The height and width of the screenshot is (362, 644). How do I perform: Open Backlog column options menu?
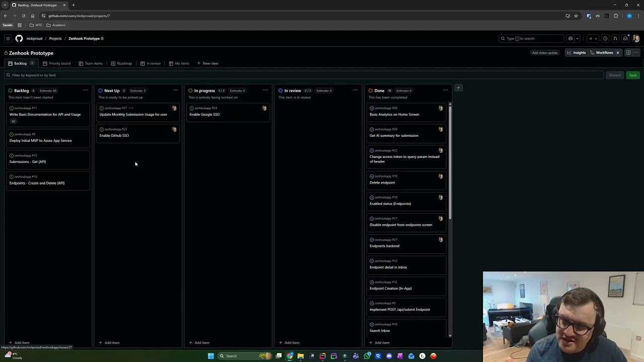pyautogui.click(x=85, y=90)
